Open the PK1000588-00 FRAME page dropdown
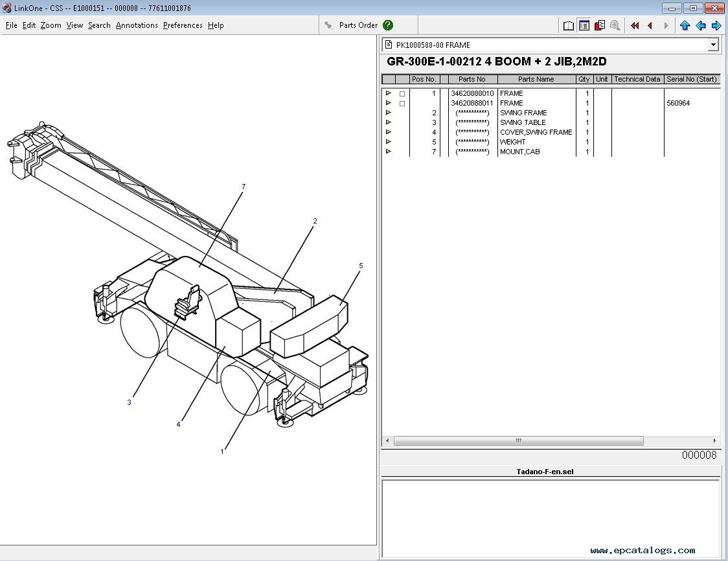The width and height of the screenshot is (728, 561). tap(713, 45)
